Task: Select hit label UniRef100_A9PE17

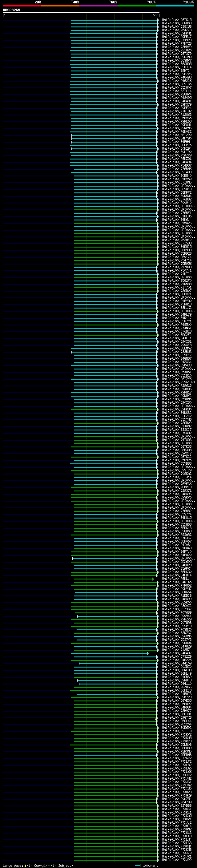Action: click(177, 37)
